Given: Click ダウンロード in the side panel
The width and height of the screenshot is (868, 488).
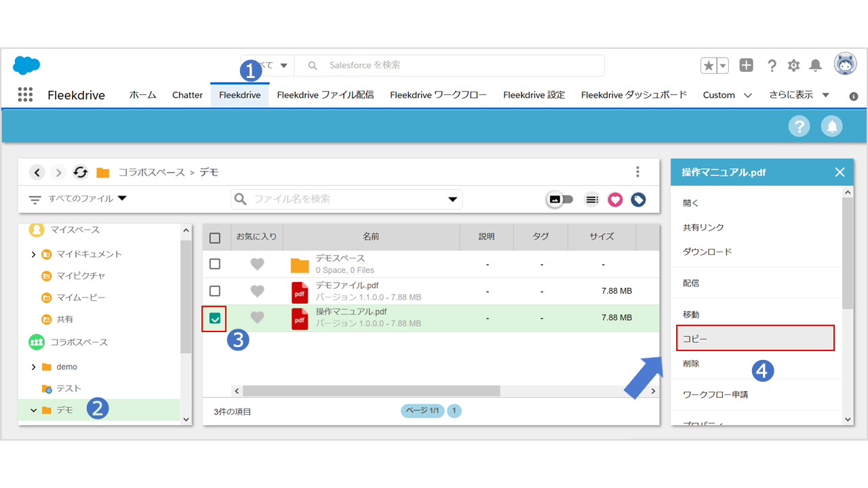Looking at the screenshot, I should 707,251.
